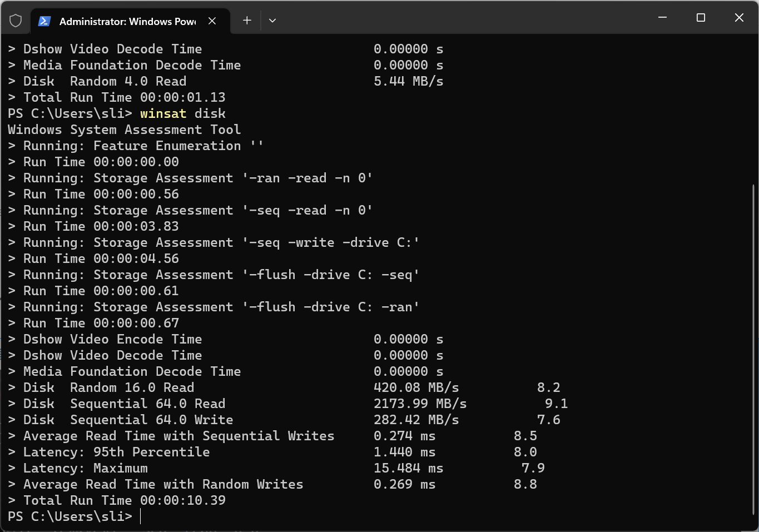Click the final PS C:\Users\sli> prompt
This screenshot has height=532, width=759.
point(70,516)
